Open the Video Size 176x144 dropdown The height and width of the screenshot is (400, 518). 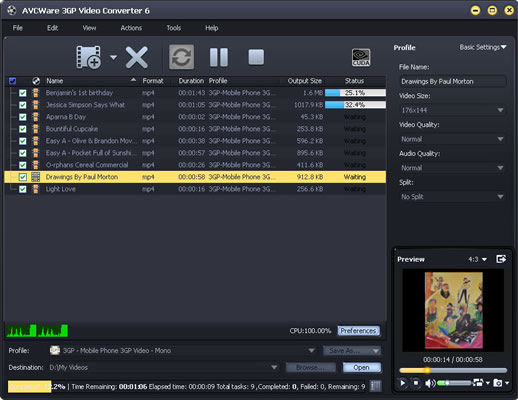(x=452, y=110)
